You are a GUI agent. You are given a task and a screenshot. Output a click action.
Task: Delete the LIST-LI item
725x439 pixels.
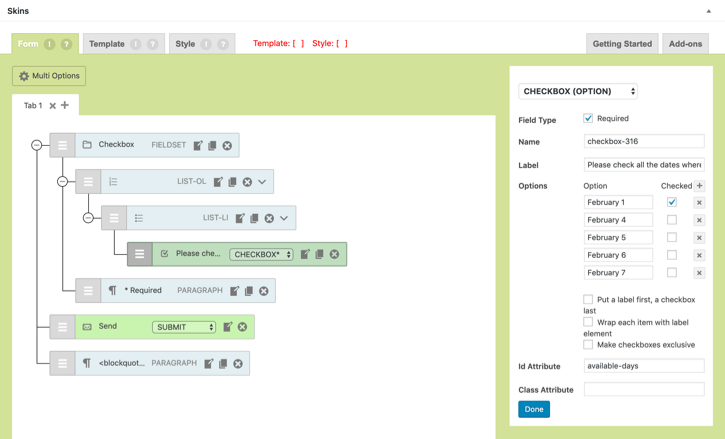(269, 218)
